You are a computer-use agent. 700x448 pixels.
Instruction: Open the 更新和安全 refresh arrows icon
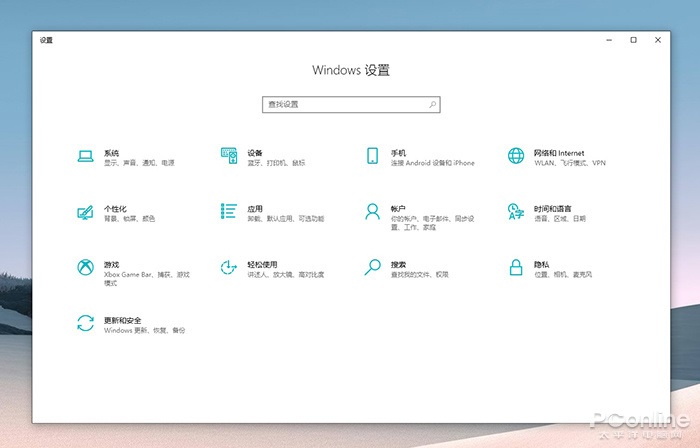tap(85, 323)
